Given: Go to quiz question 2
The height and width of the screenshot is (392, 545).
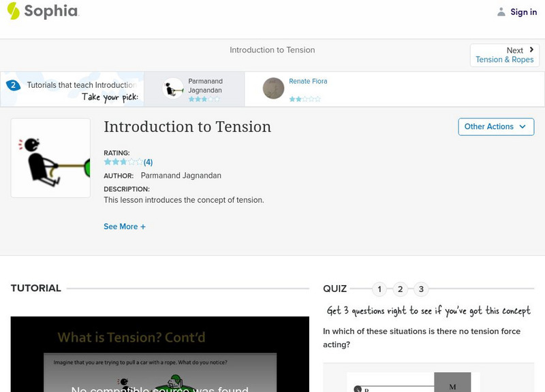Looking at the screenshot, I should [x=401, y=289].
